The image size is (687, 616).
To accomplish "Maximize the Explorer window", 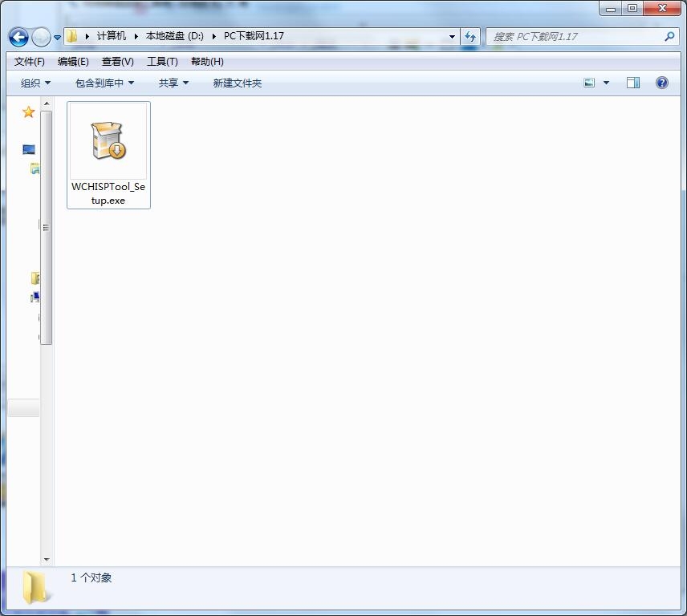I will [x=632, y=8].
